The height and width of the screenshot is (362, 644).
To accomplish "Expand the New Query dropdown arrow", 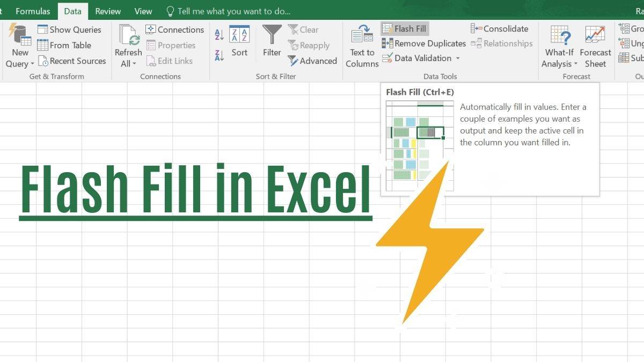I will (32, 64).
